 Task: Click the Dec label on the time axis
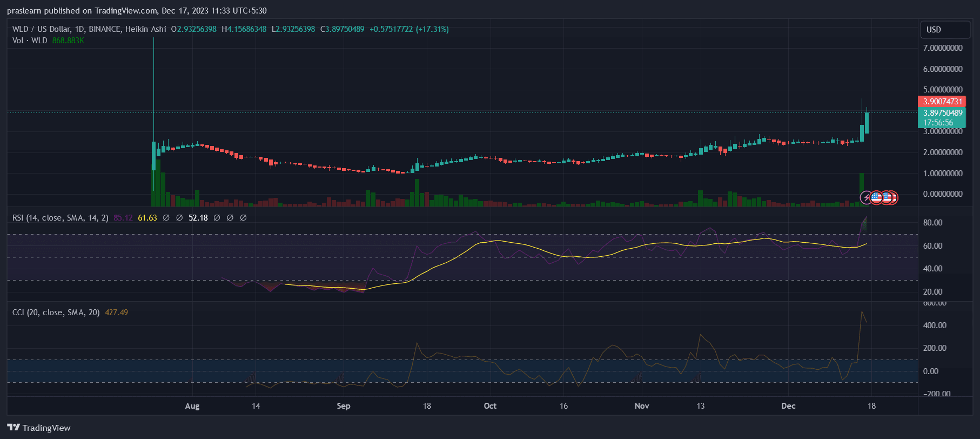pyautogui.click(x=788, y=406)
